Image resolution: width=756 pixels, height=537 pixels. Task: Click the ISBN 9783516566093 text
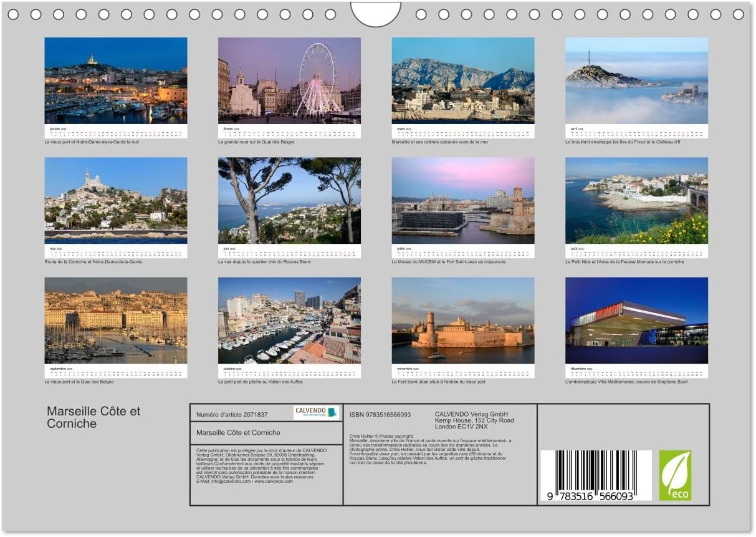[380, 414]
